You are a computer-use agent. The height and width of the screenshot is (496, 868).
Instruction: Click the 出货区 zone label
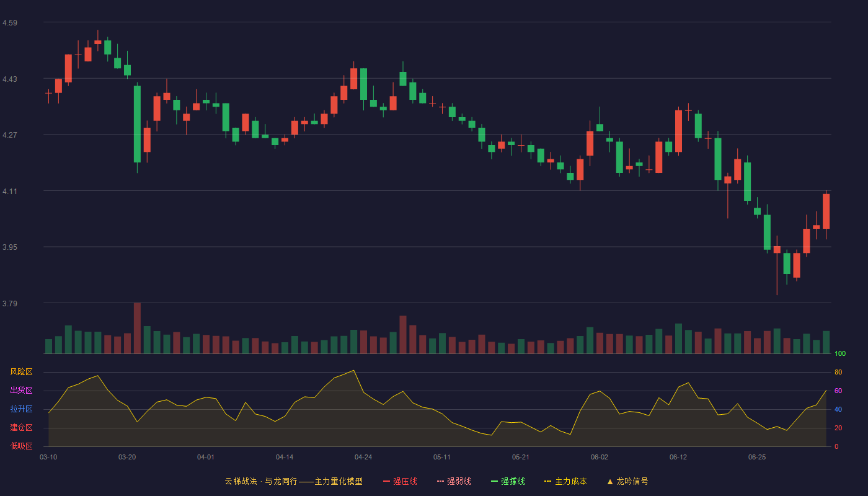tap(21, 391)
